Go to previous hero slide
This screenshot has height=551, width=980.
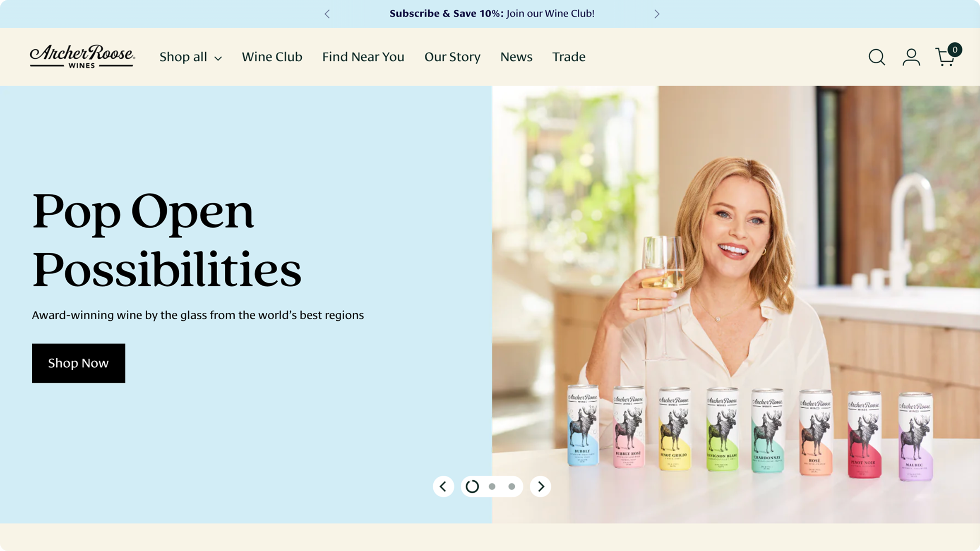[443, 486]
